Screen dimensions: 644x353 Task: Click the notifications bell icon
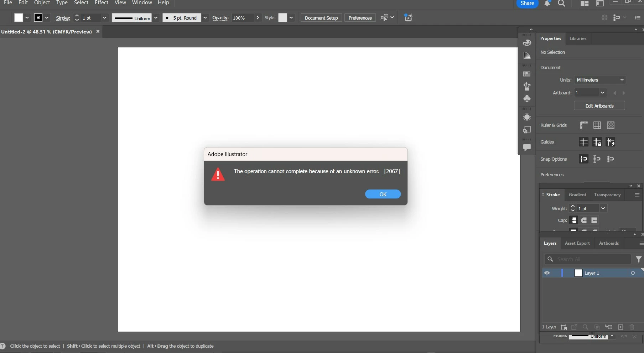tap(547, 4)
